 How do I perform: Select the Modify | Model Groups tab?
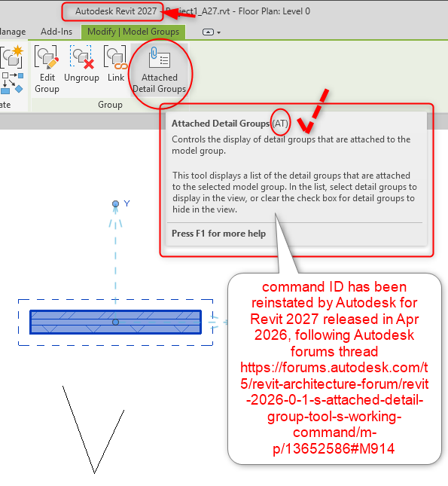click(x=133, y=32)
